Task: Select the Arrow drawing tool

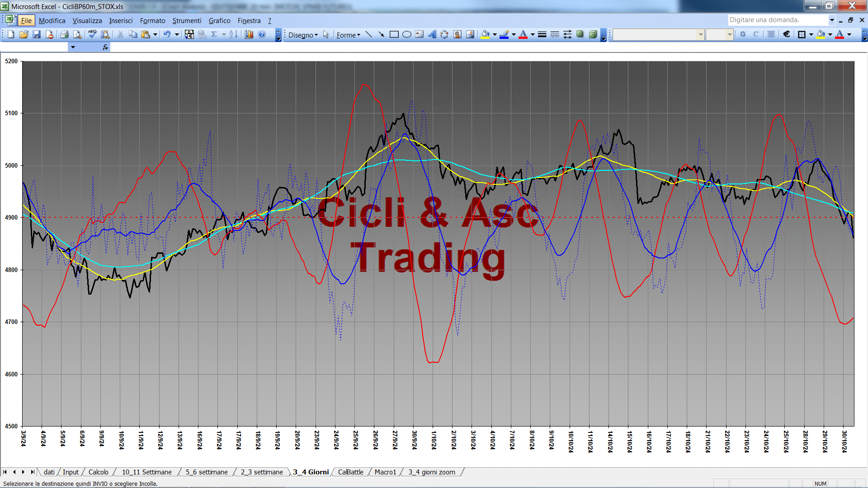Action: (381, 34)
